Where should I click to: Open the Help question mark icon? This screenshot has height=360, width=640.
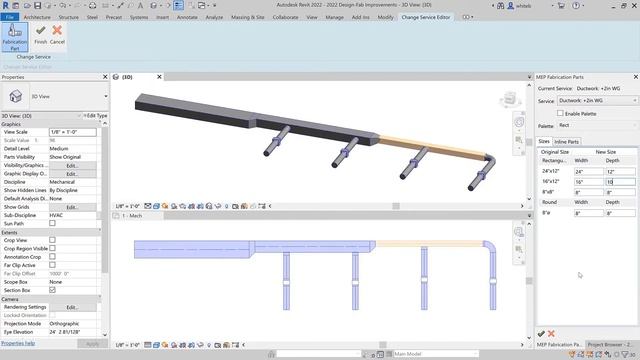(x=576, y=6)
